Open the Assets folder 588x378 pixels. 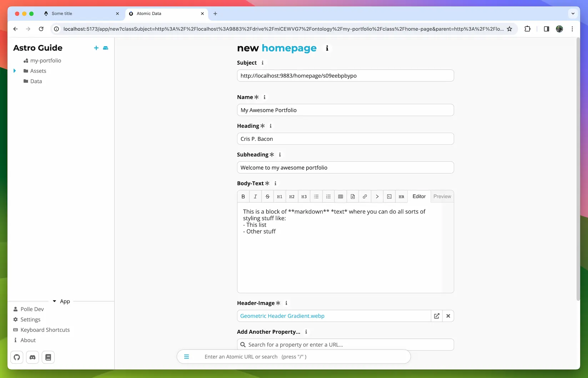38,71
